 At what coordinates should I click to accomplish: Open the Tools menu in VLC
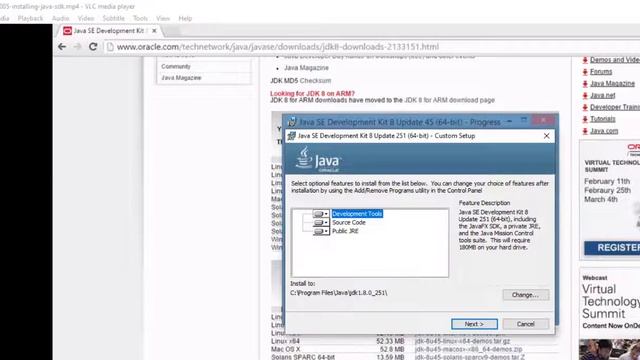(x=140, y=18)
